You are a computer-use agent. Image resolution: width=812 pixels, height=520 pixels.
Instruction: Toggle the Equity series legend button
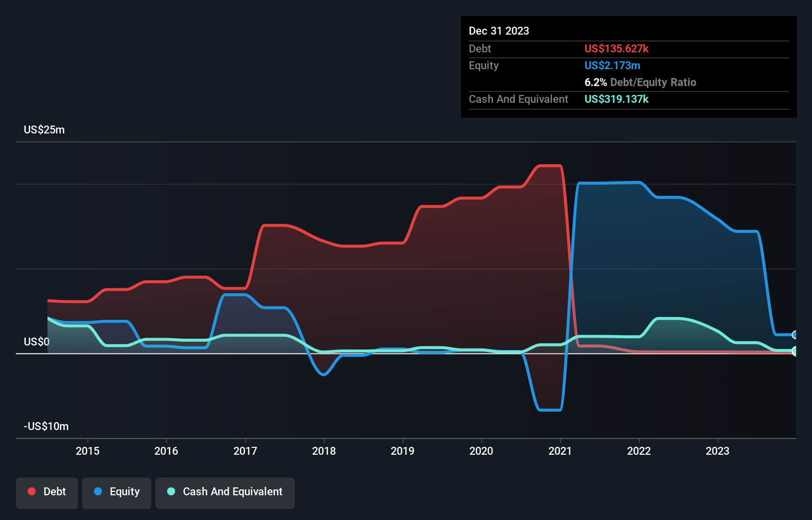(117, 493)
